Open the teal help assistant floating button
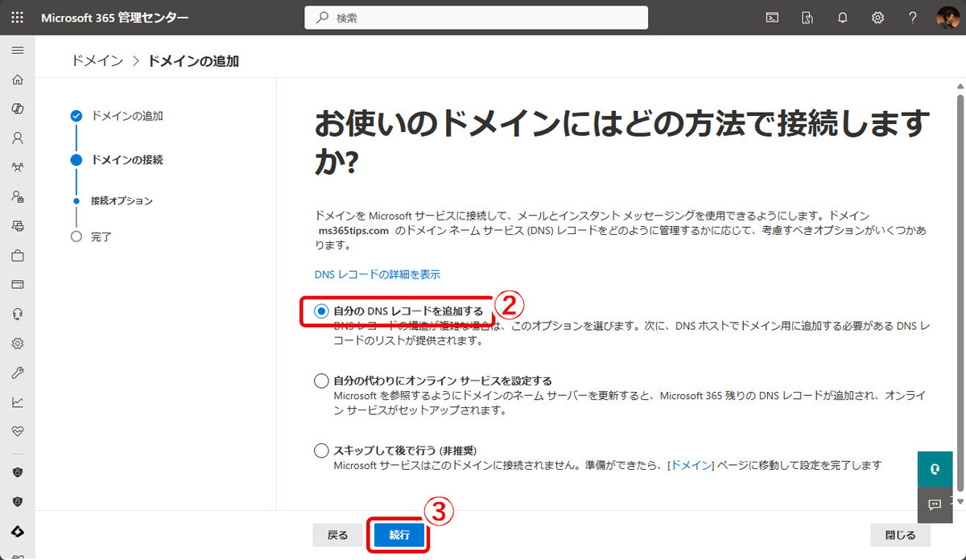Viewport: 966px width, 560px height. 935,469
